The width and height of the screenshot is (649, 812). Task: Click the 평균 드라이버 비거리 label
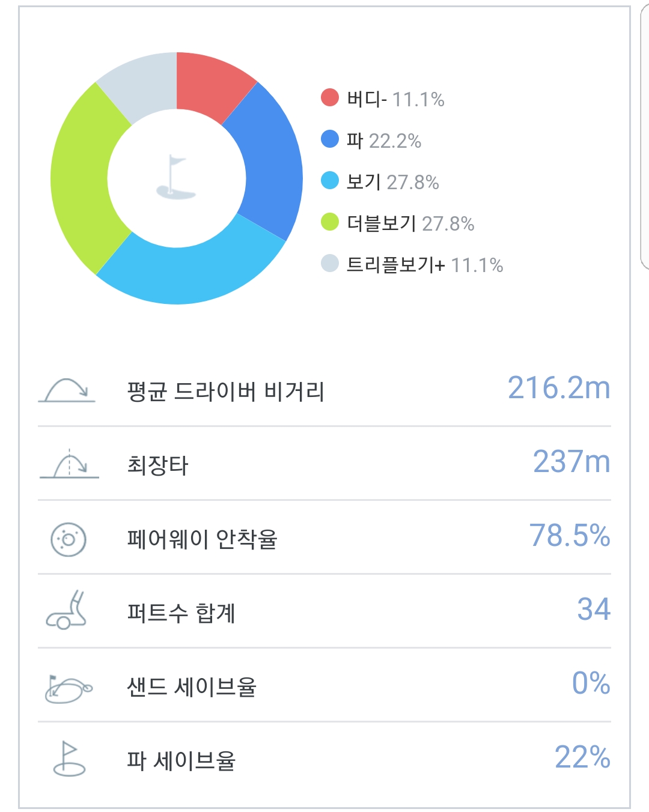(225, 392)
